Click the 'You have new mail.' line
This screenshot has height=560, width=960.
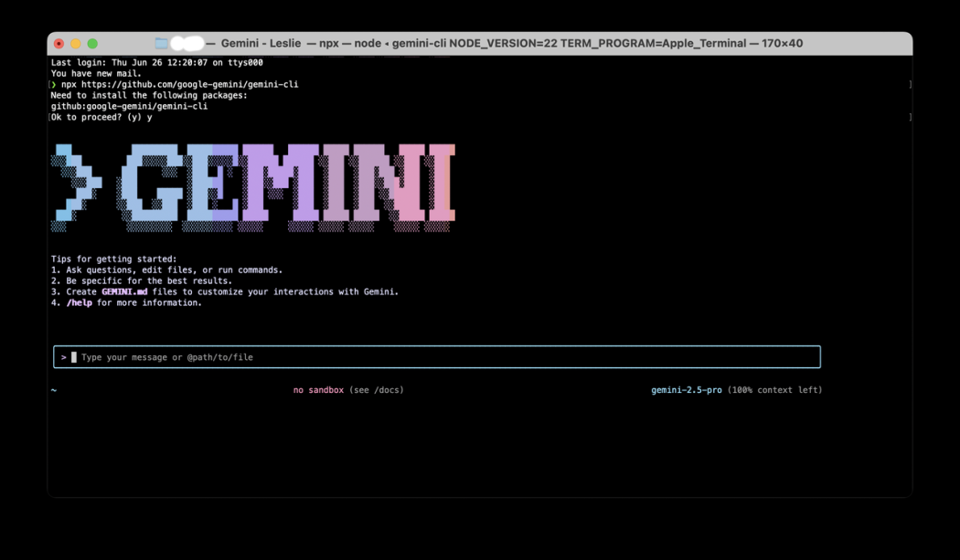pyautogui.click(x=96, y=73)
